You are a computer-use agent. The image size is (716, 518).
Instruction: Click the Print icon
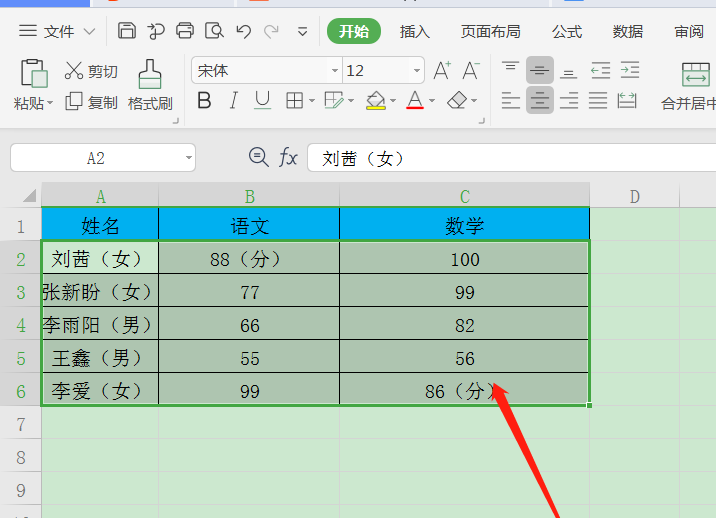(185, 31)
